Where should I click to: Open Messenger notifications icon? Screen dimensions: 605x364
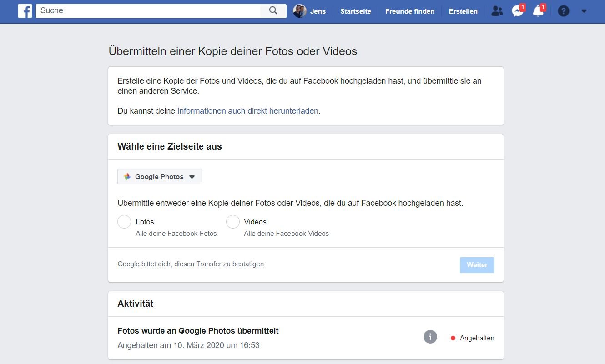[x=517, y=11]
